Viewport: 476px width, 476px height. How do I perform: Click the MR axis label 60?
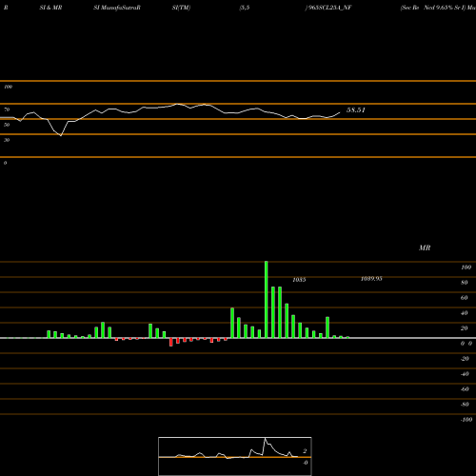click(465, 298)
